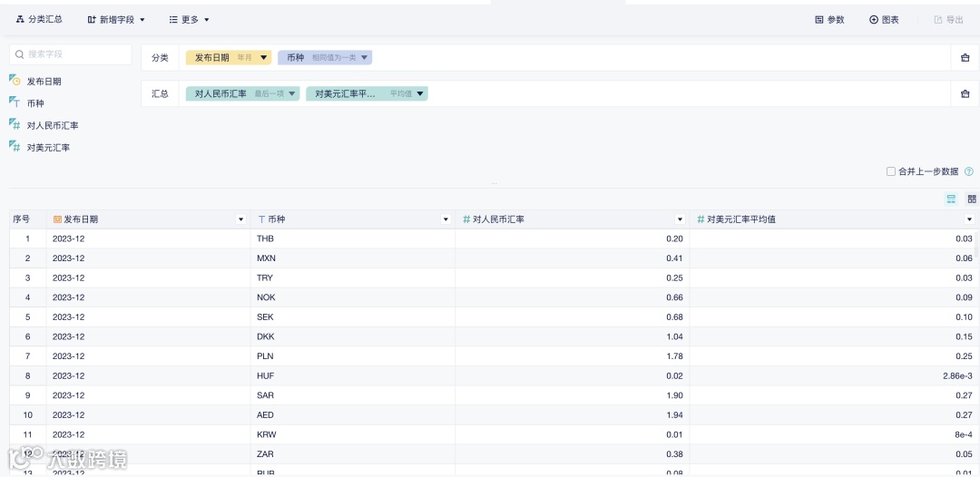Click the HUF currency cell

353,375
